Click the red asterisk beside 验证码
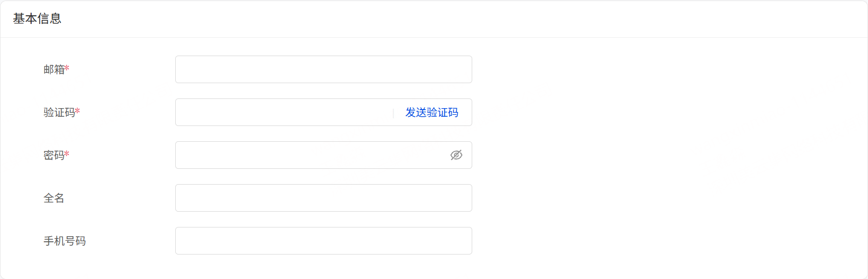This screenshot has width=868, height=279. 78,111
